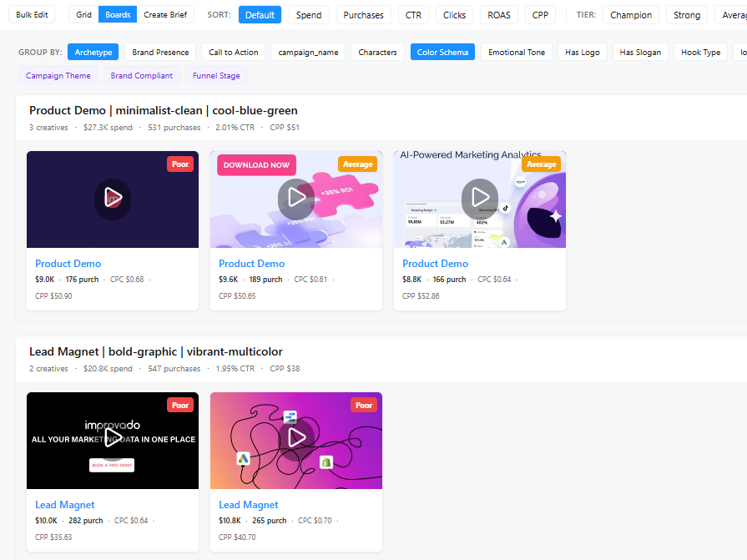The width and height of the screenshot is (747, 560).
Task: Play the purple gradient Lead Magnet video
Action: pyautogui.click(x=296, y=438)
